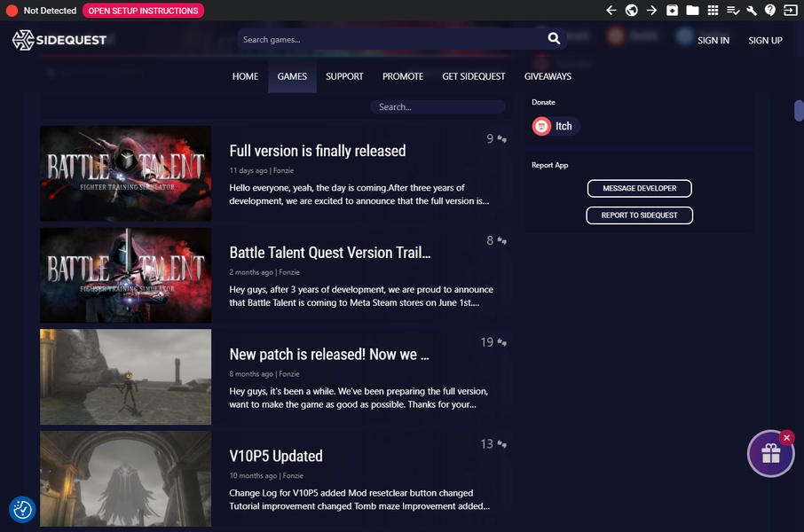Open the task list checkmark icon

[x=733, y=11]
